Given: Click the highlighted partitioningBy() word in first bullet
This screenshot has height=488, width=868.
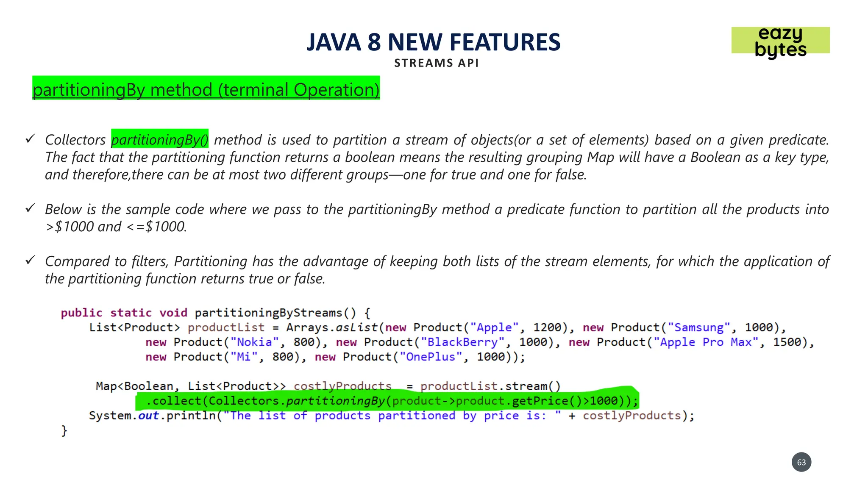Looking at the screenshot, I should pos(160,139).
